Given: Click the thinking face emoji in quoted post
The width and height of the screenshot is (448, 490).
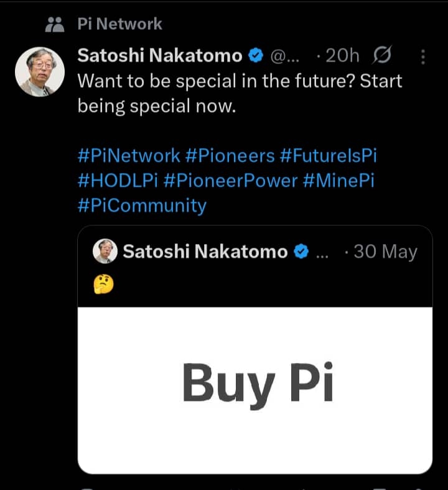Looking at the screenshot, I should 104,284.
